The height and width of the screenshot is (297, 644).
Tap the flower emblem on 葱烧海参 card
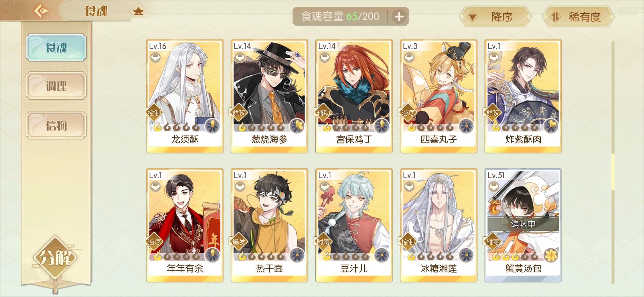297,127
